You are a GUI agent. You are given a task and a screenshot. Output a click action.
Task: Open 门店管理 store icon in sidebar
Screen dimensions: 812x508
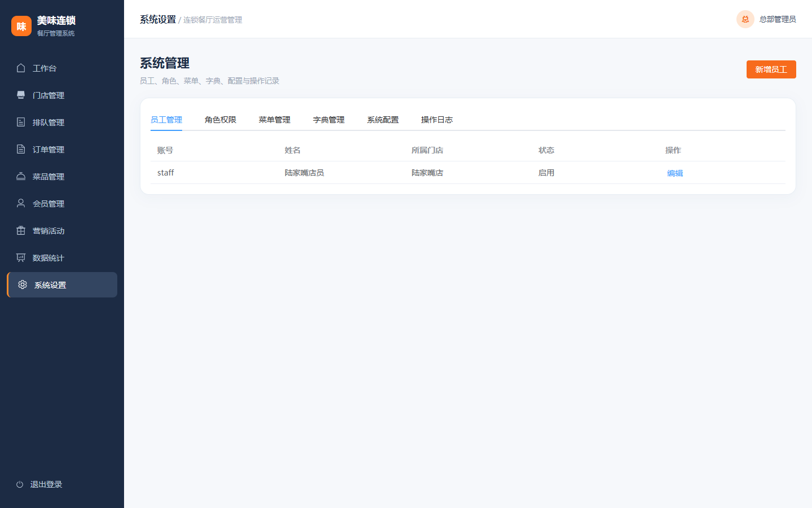(21, 95)
